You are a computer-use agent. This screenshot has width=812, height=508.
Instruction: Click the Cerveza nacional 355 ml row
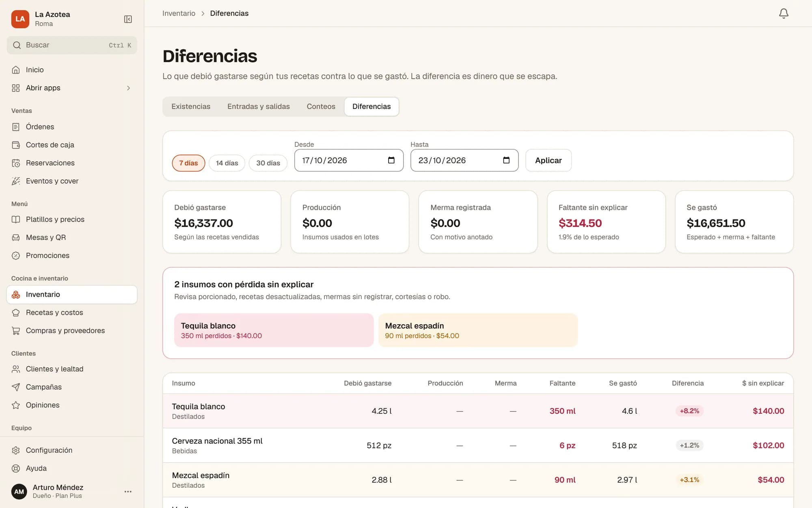pyautogui.click(x=478, y=445)
